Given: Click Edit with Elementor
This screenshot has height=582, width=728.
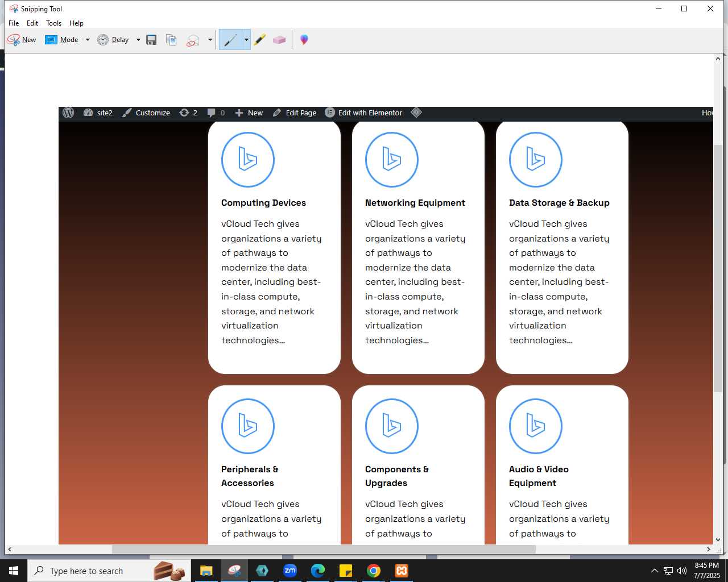Looking at the screenshot, I should (x=363, y=113).
